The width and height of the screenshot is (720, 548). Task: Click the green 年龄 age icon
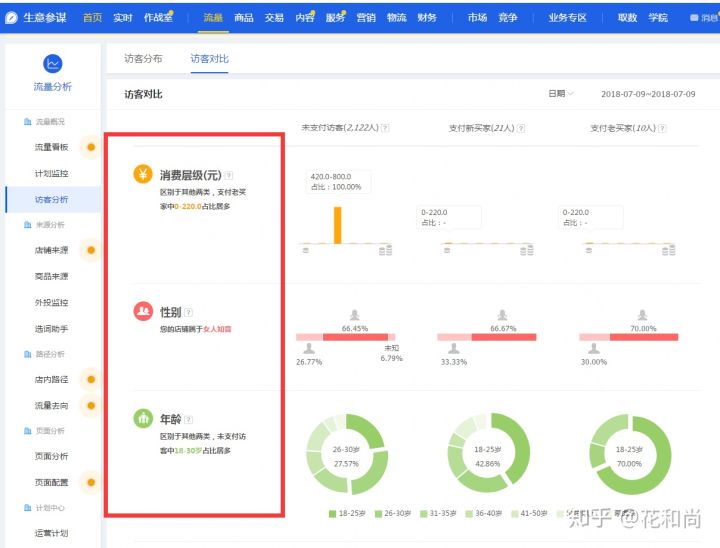tap(143, 419)
